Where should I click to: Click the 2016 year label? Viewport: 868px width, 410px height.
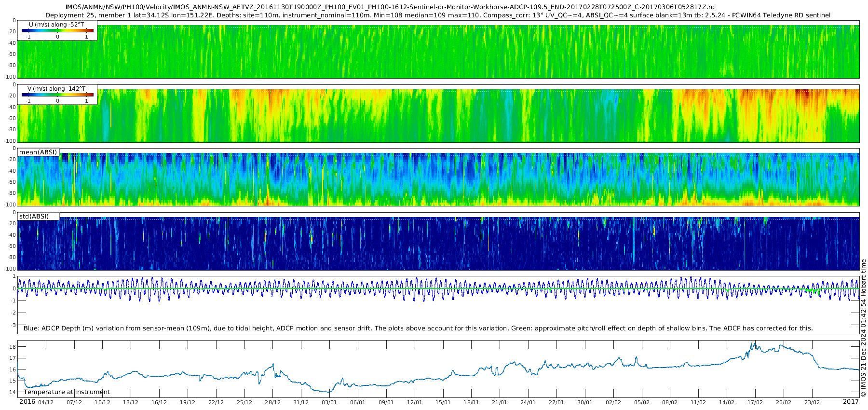point(27,402)
